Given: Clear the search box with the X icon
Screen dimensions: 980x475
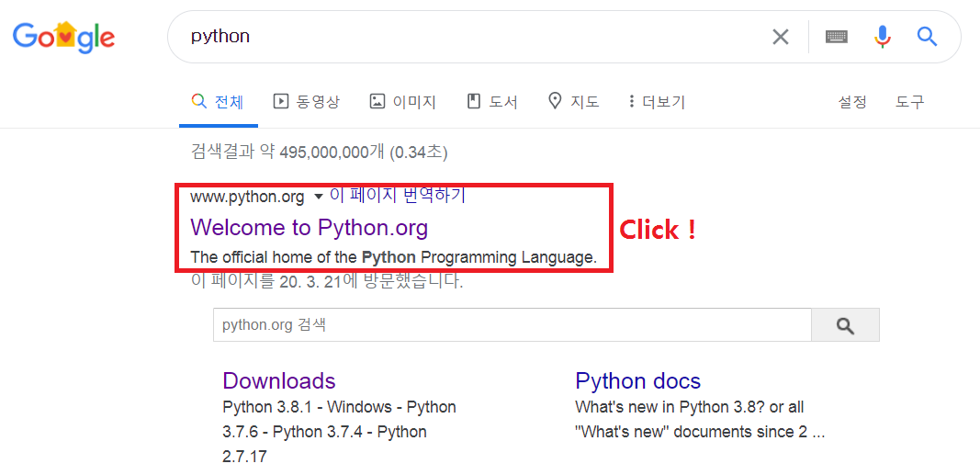Looking at the screenshot, I should click(x=781, y=37).
